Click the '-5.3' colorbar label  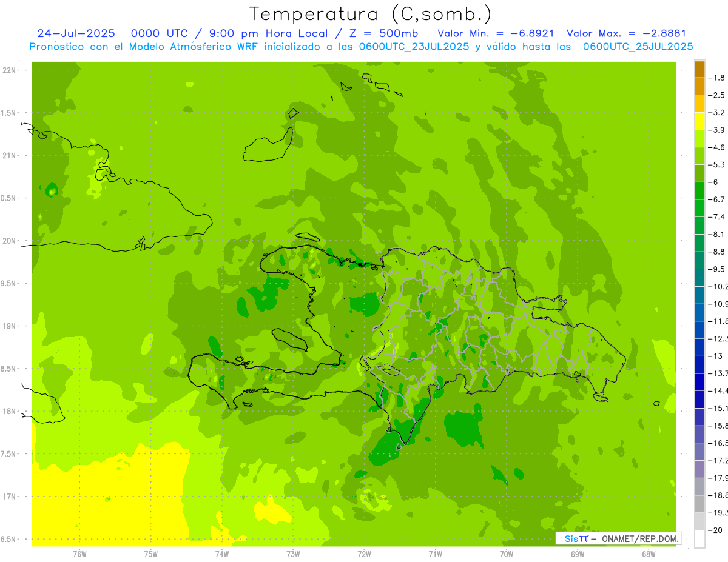(x=716, y=165)
